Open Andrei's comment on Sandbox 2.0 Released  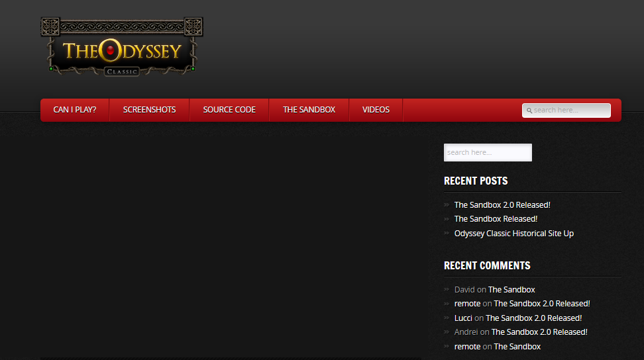pos(539,332)
